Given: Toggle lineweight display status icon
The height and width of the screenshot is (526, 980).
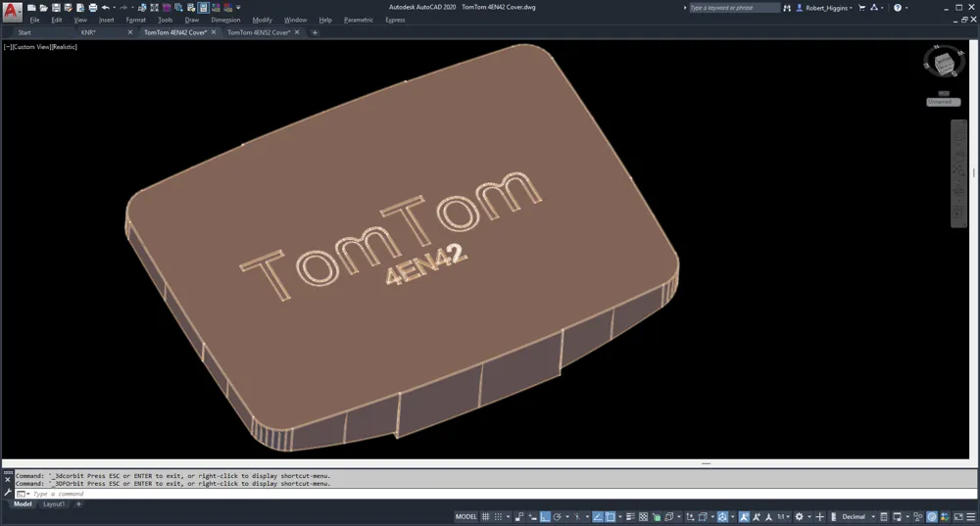Looking at the screenshot, I should click(x=630, y=516).
